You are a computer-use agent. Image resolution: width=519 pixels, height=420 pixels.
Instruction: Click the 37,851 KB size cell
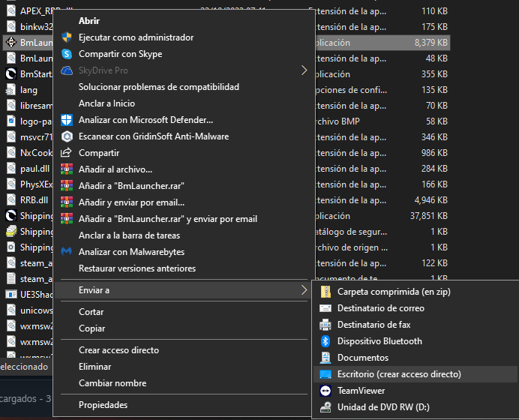coord(429,216)
